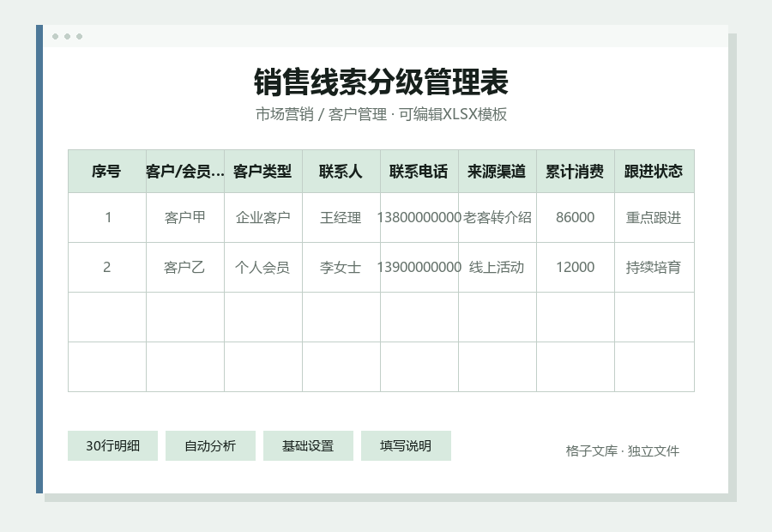Select the 联系人 header cell

(x=341, y=172)
